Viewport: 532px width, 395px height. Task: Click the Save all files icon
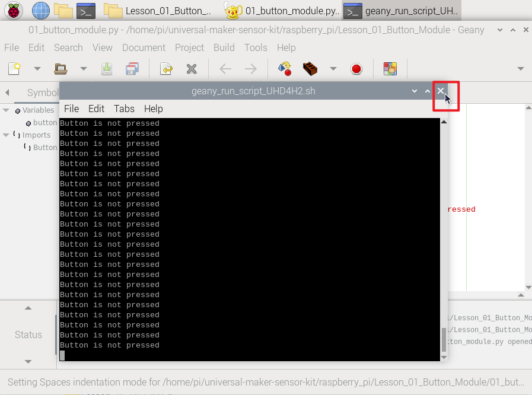click(132, 69)
